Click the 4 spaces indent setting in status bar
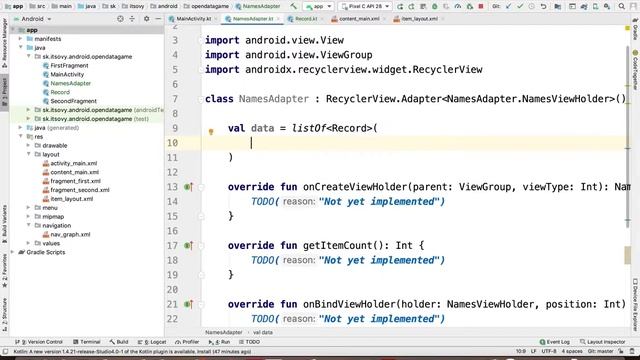The height and width of the screenshot is (360, 640). point(572,351)
